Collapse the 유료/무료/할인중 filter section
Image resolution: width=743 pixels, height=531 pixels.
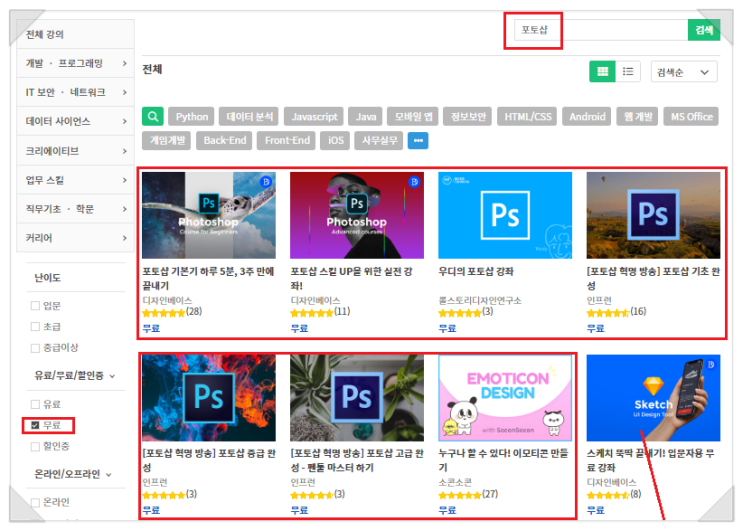pyautogui.click(x=75, y=376)
